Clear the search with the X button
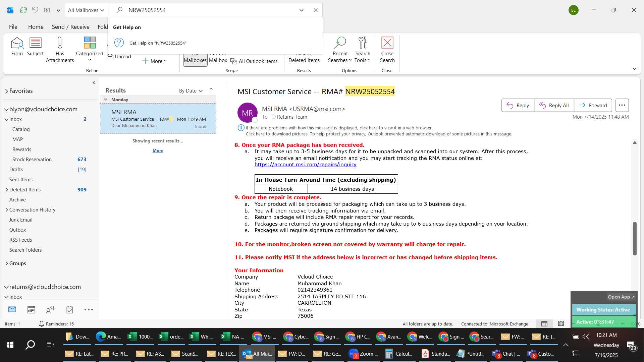This screenshot has width=644, height=362. (315, 10)
